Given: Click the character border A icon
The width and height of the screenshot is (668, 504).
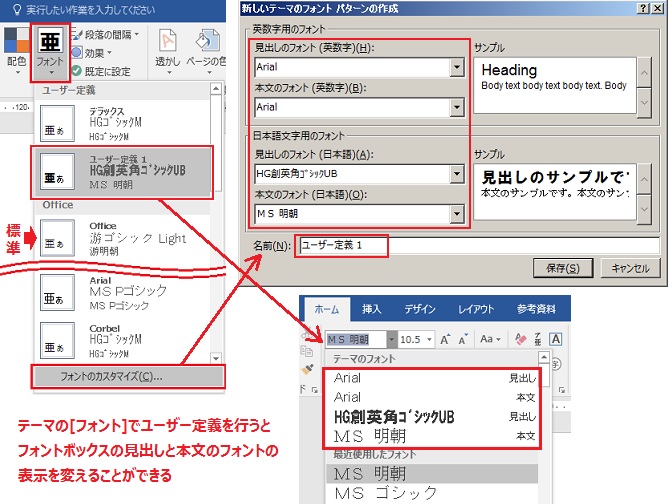Looking at the screenshot, I should tap(556, 339).
